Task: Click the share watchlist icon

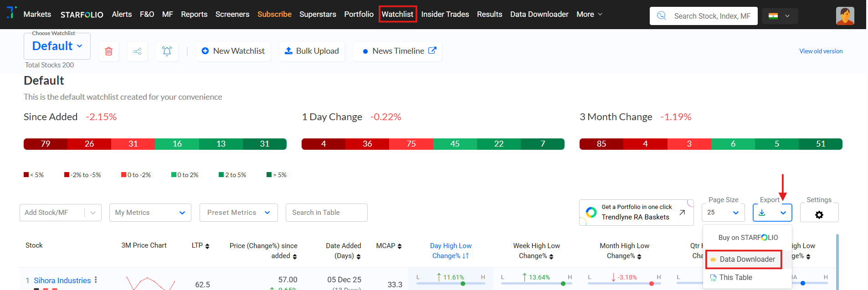Action: (137, 51)
